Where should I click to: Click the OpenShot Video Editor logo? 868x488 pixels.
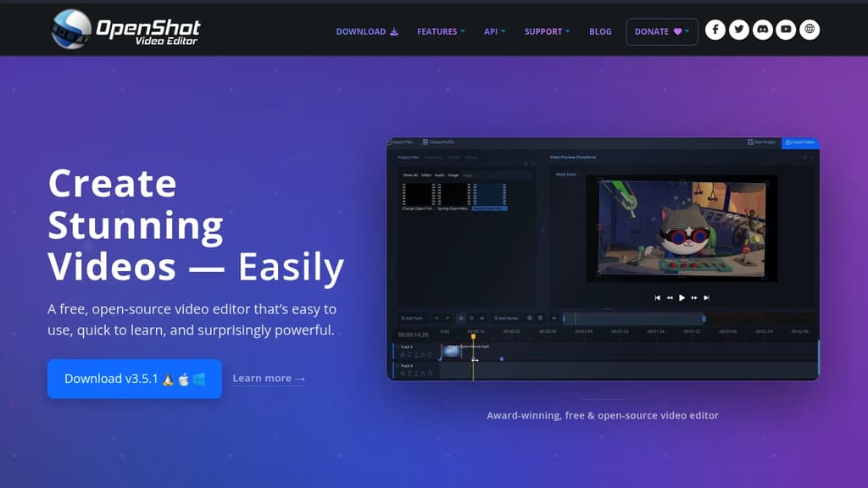tap(125, 30)
